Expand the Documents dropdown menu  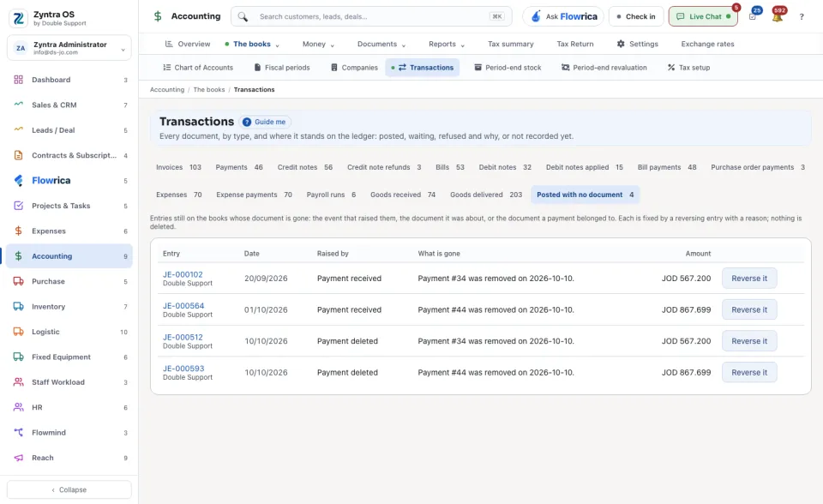pyautogui.click(x=404, y=45)
